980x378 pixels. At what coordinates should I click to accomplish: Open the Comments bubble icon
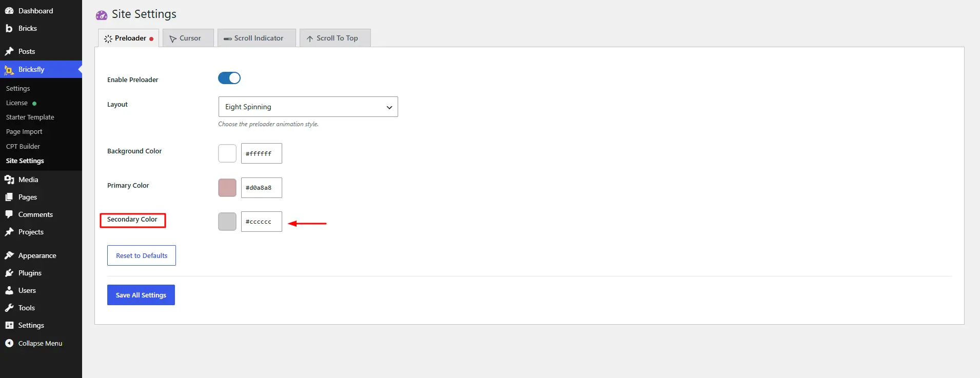(9, 214)
